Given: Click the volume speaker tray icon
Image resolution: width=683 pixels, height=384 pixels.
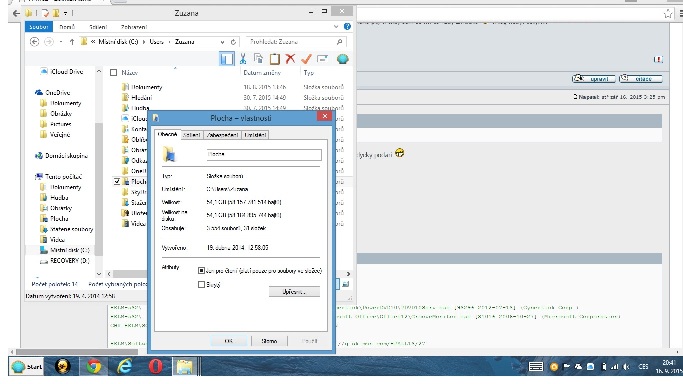Looking at the screenshot, I should pyautogui.click(x=626, y=367).
